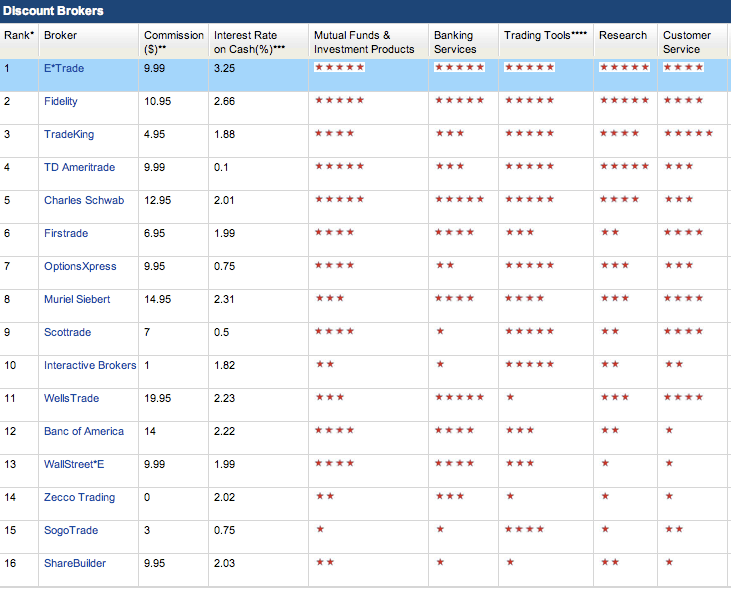Open the WallStreet*E broker link
Image resolution: width=731 pixels, height=589 pixels.
pyautogui.click(x=74, y=464)
